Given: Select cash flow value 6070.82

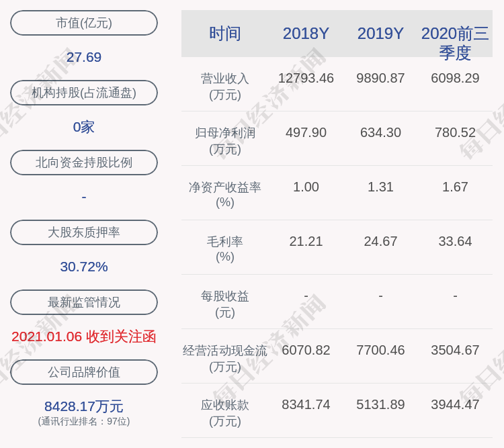Looking at the screenshot, I should point(306,350).
